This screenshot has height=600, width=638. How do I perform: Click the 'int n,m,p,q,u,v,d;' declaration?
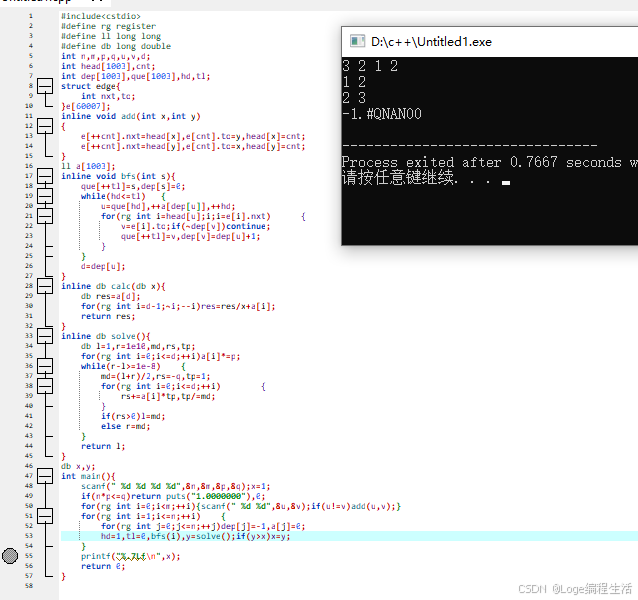click(106, 56)
